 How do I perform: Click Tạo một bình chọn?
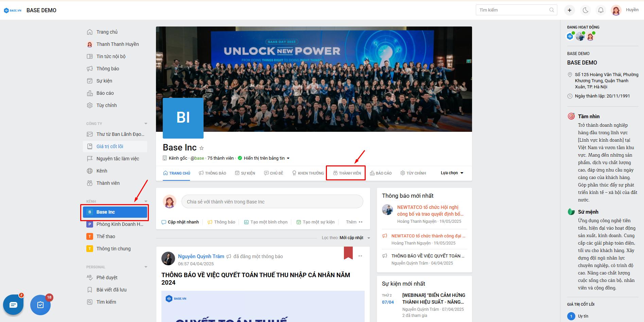tap(266, 222)
